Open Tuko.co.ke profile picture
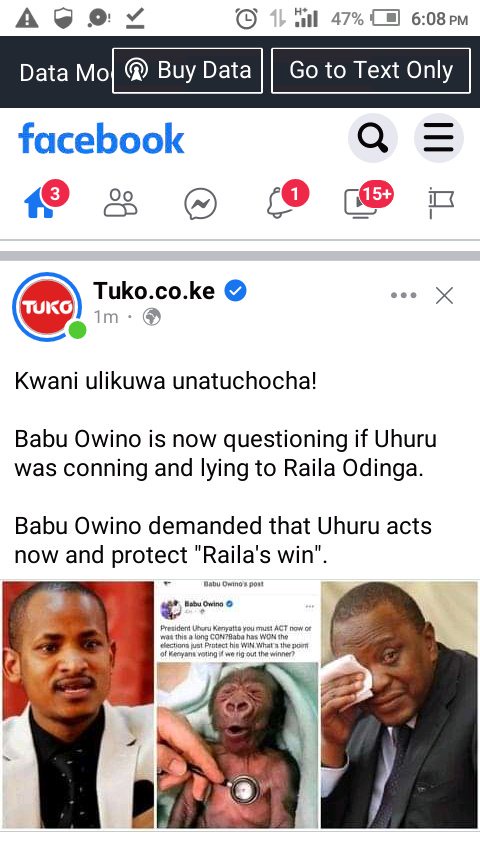The width and height of the screenshot is (480, 854). [x=47, y=307]
